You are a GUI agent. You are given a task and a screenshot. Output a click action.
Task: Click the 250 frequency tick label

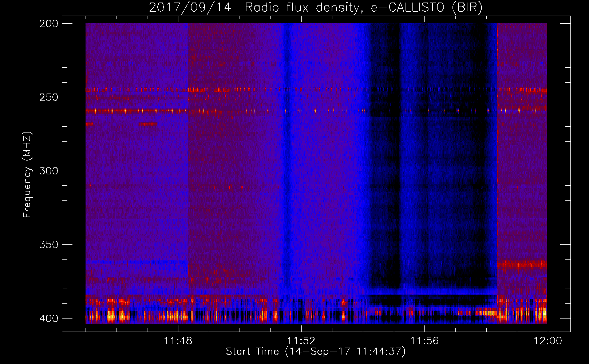[49, 97]
